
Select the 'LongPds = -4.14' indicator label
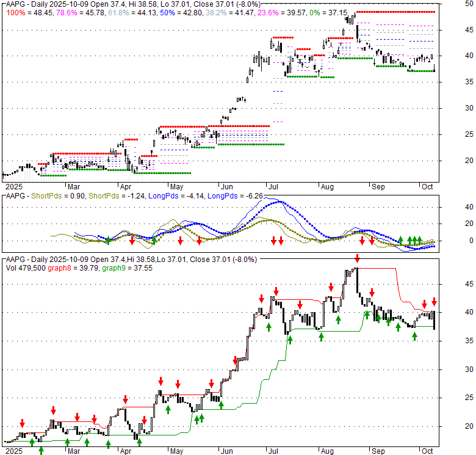point(176,196)
